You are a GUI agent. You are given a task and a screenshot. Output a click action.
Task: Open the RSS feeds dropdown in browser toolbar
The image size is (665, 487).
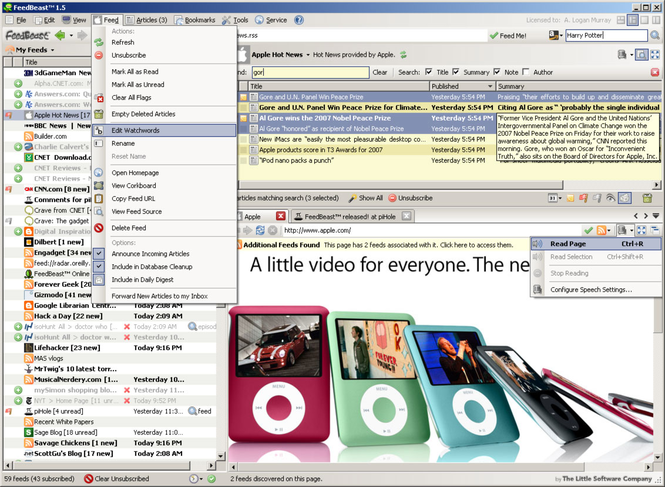coord(609,231)
